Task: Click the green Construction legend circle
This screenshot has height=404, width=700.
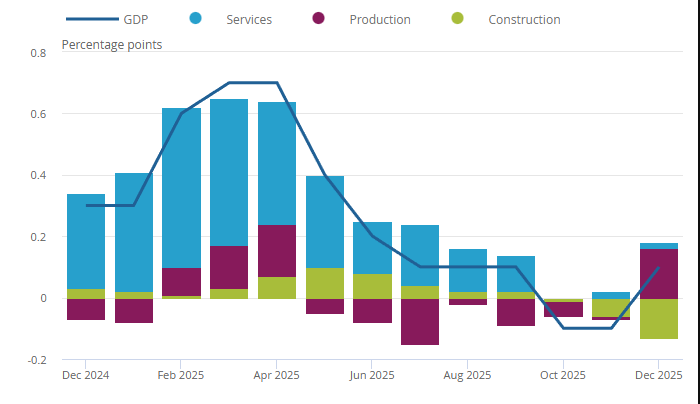Action: tap(459, 19)
